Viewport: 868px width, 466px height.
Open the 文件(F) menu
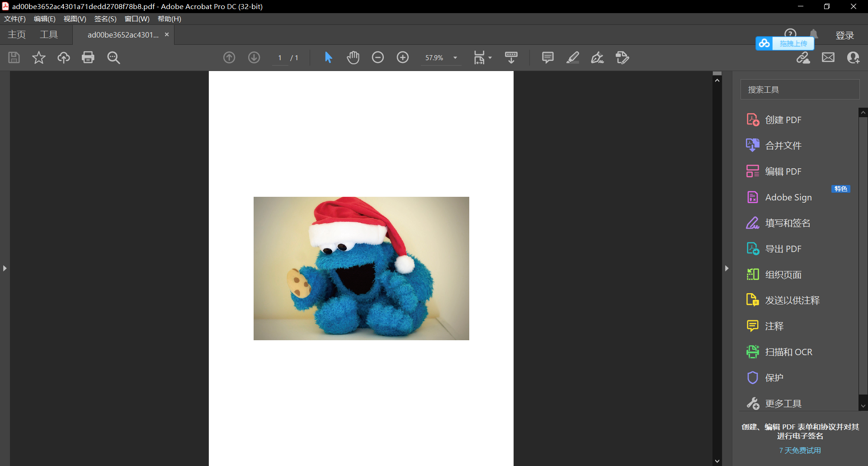[15, 19]
